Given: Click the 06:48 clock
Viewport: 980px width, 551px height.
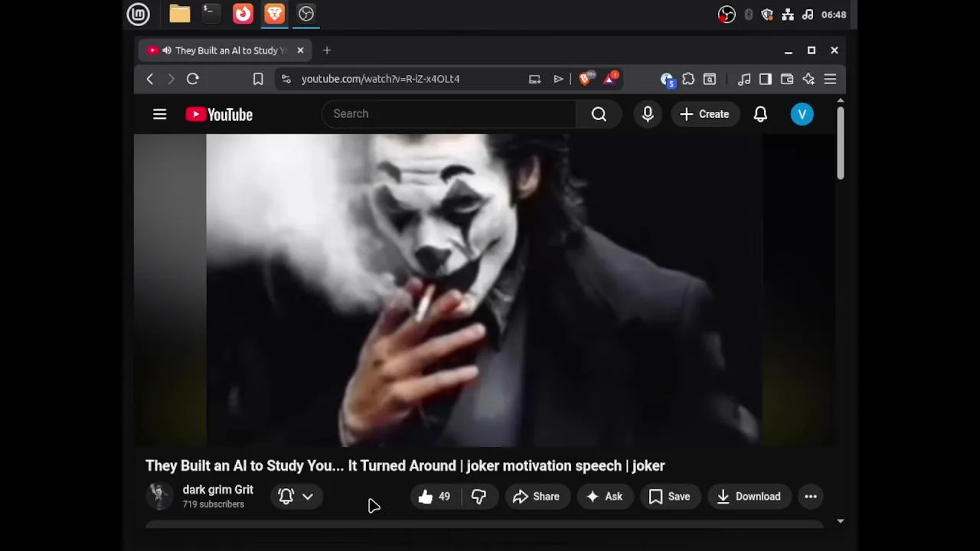Looking at the screenshot, I should pos(834,15).
